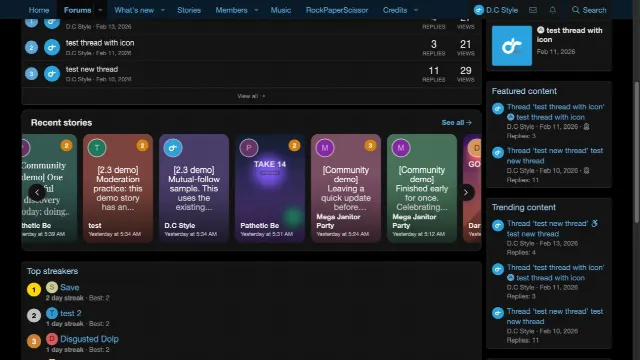Image resolution: width=640 pixels, height=360 pixels.
Task: Click M avatar on 'Leaving a quick update' story
Action: tap(325, 148)
